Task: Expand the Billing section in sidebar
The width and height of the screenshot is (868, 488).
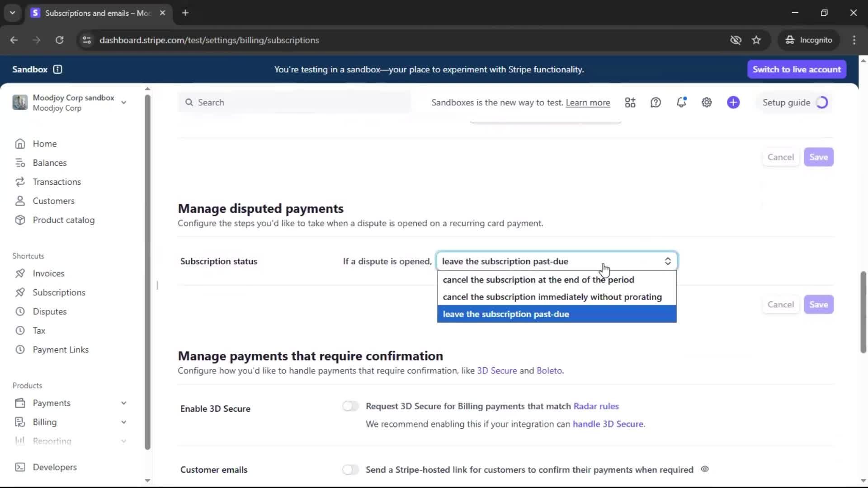Action: (x=123, y=422)
